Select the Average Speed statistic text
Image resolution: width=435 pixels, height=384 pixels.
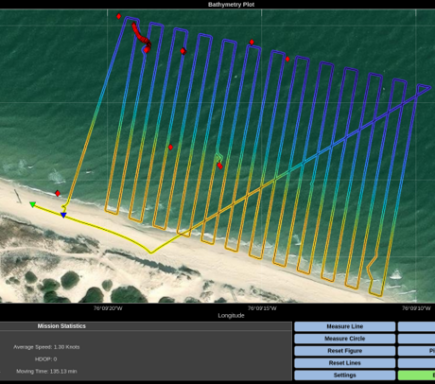46,347
